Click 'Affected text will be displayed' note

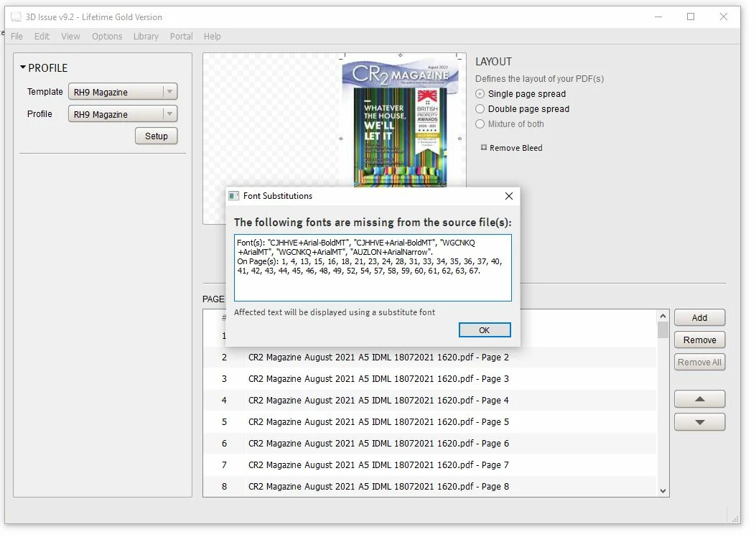pos(334,312)
